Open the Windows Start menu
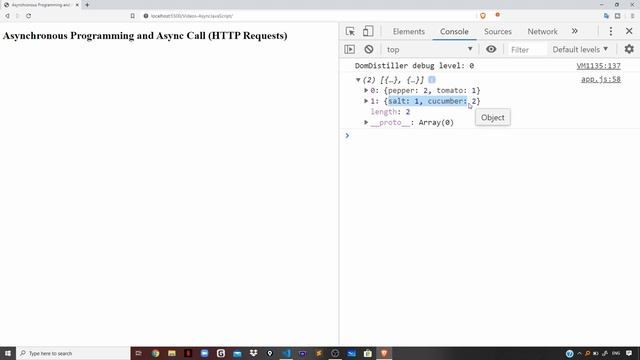This screenshot has width=640, height=360. [x=8, y=353]
